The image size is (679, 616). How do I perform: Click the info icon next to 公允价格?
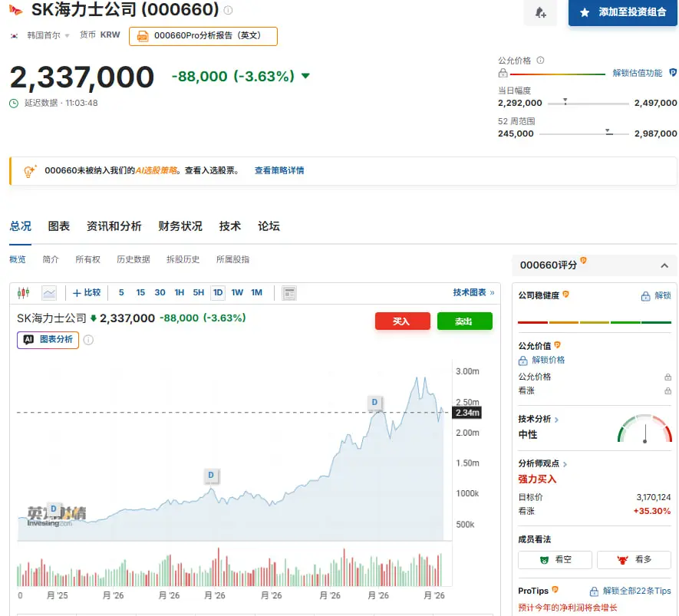click(x=540, y=60)
